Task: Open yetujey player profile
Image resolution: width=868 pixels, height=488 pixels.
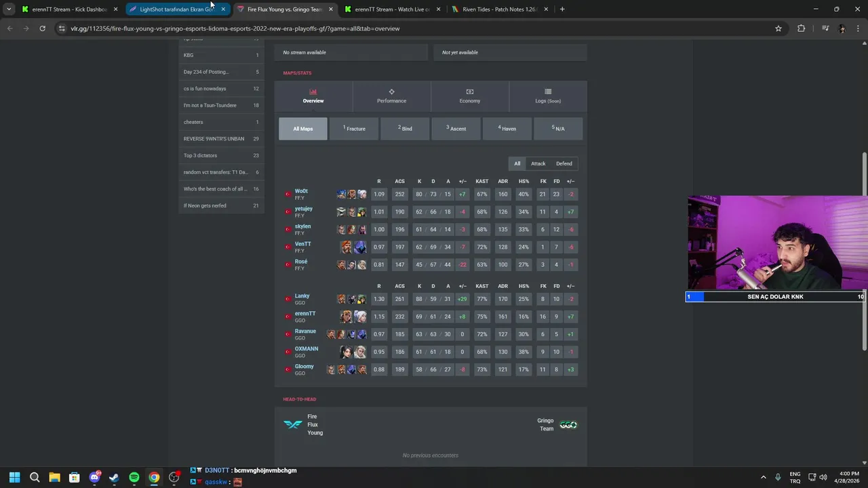Action: coord(304,209)
